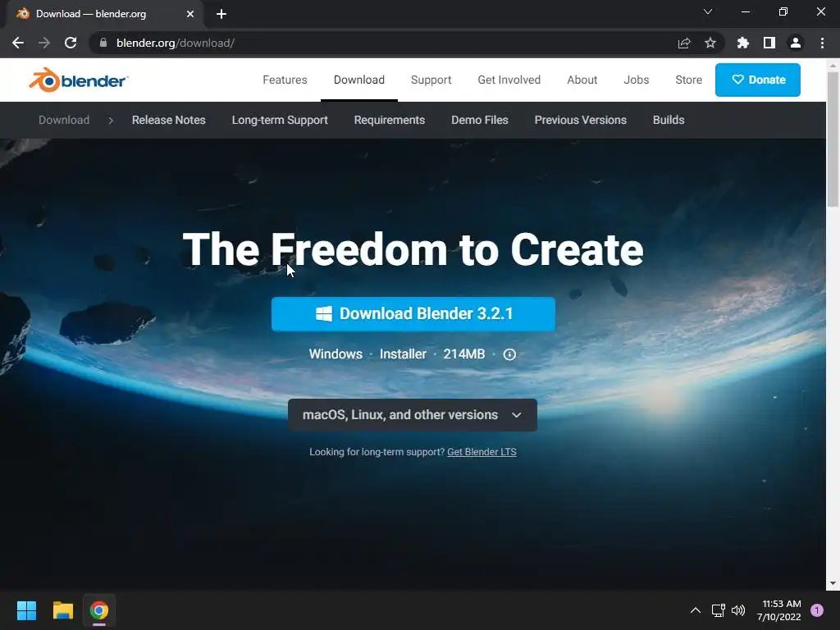Open the Chrome profile avatar icon
The image size is (840, 630).
tap(796, 43)
